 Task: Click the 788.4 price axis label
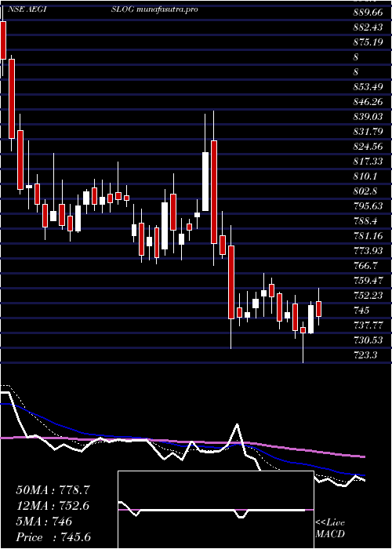click(x=366, y=221)
